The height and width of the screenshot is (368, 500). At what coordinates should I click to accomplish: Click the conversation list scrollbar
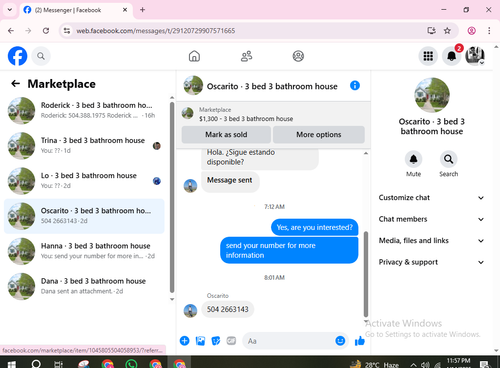pos(172,197)
